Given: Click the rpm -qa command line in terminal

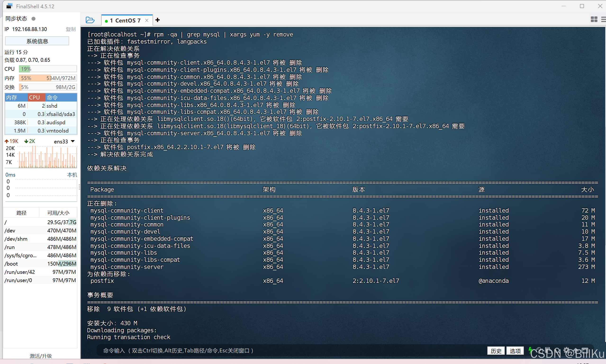Looking at the screenshot, I should point(190,35).
